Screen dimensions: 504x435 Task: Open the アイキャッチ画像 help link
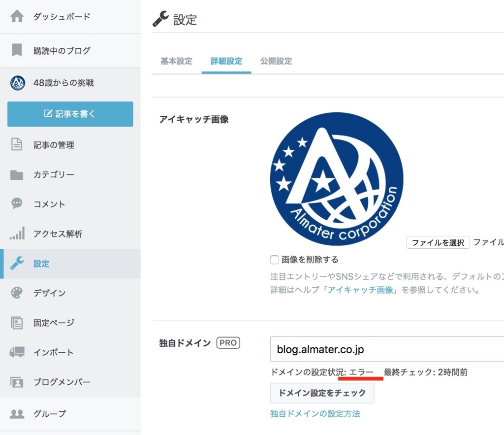click(360, 290)
